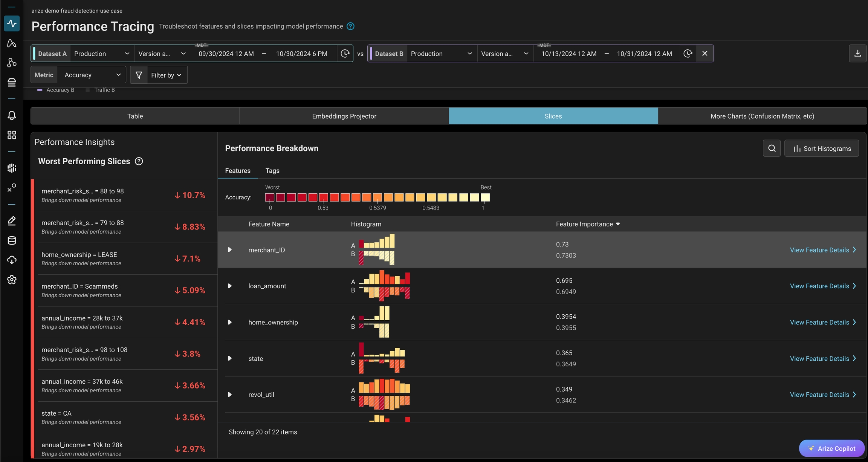Expand the loan_amount feature row

pyautogui.click(x=229, y=286)
